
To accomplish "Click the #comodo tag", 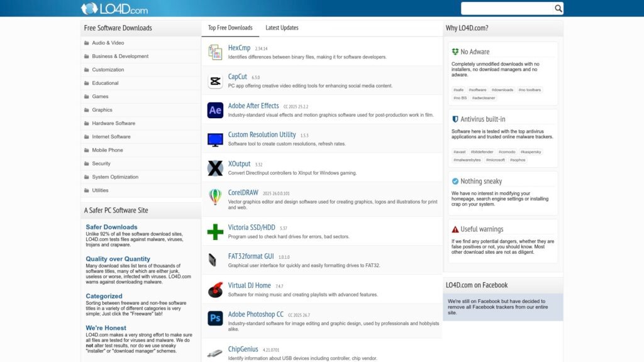I will pos(507,152).
